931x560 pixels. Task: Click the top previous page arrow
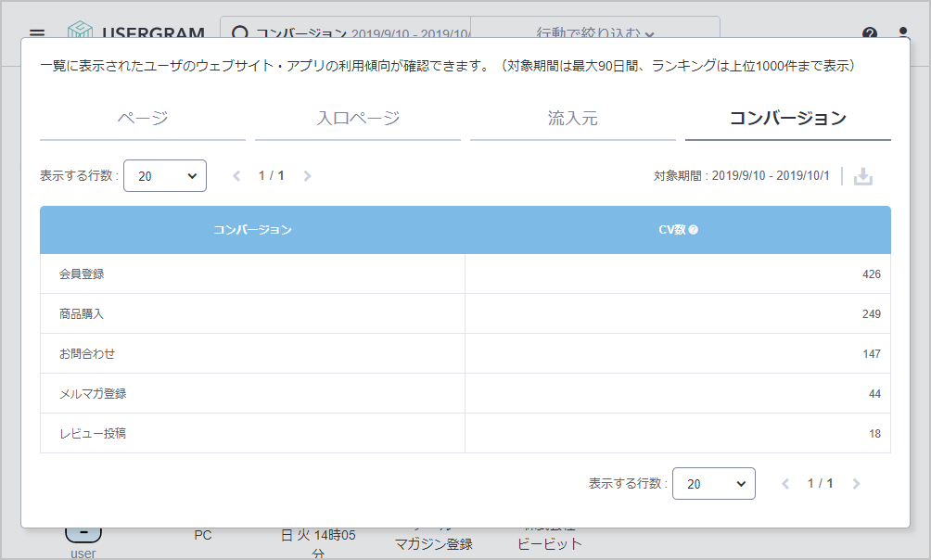(x=236, y=176)
